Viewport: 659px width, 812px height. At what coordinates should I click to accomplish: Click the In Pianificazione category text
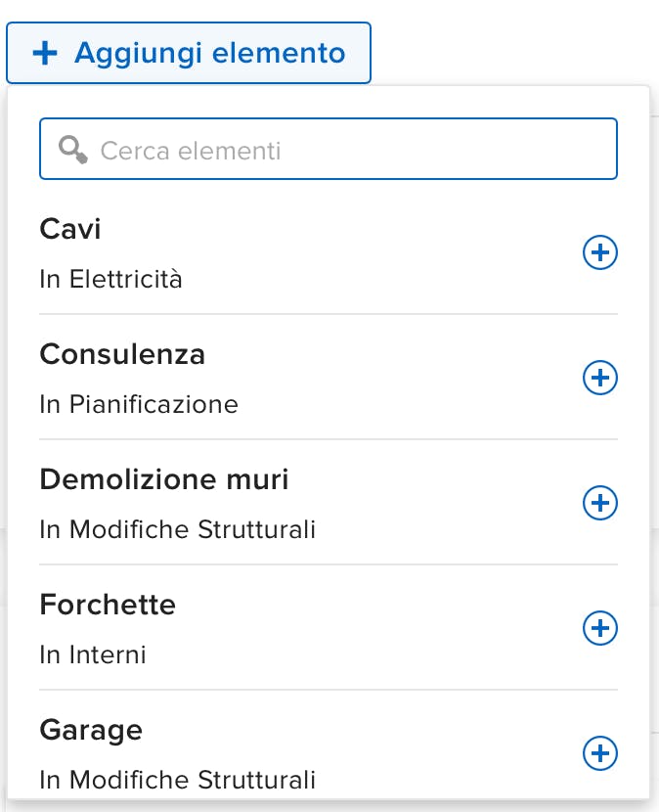139,404
